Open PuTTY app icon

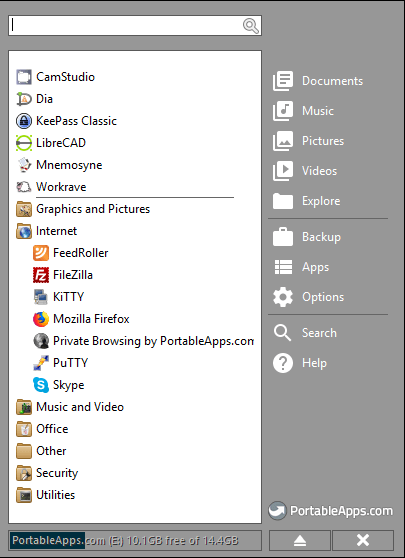point(41,363)
